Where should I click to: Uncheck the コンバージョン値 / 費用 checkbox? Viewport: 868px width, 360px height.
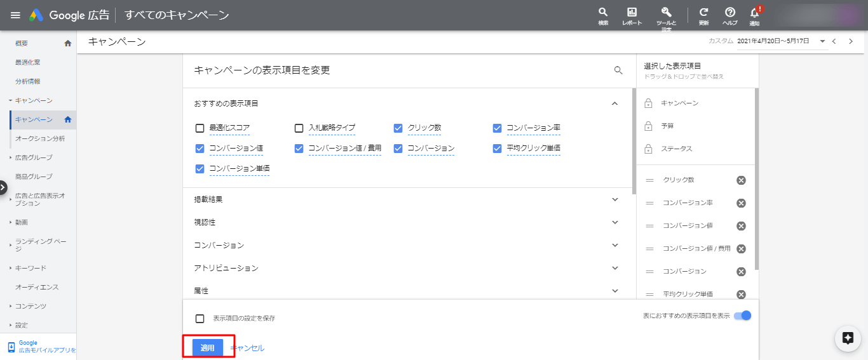point(299,149)
